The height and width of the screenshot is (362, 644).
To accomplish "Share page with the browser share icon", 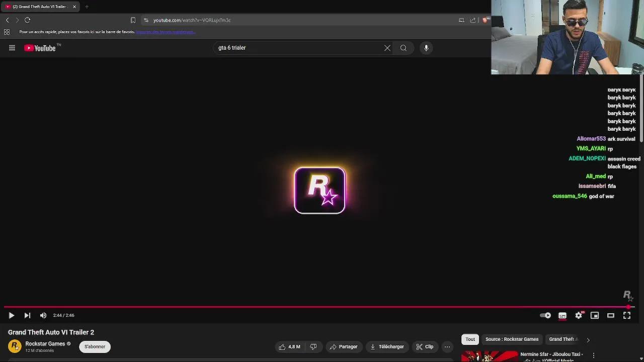I will click(x=473, y=20).
